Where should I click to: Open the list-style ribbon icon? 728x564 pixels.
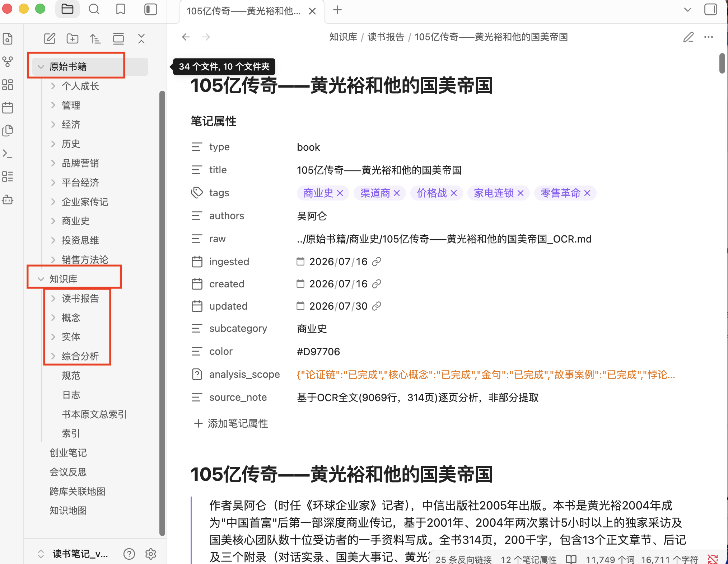tap(8, 177)
